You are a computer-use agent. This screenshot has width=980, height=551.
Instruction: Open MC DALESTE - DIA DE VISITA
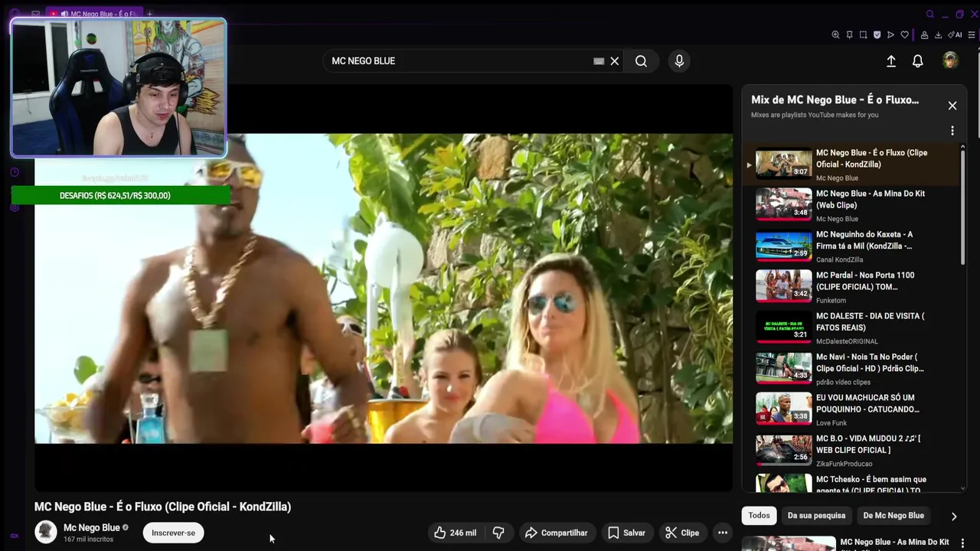coord(850,328)
